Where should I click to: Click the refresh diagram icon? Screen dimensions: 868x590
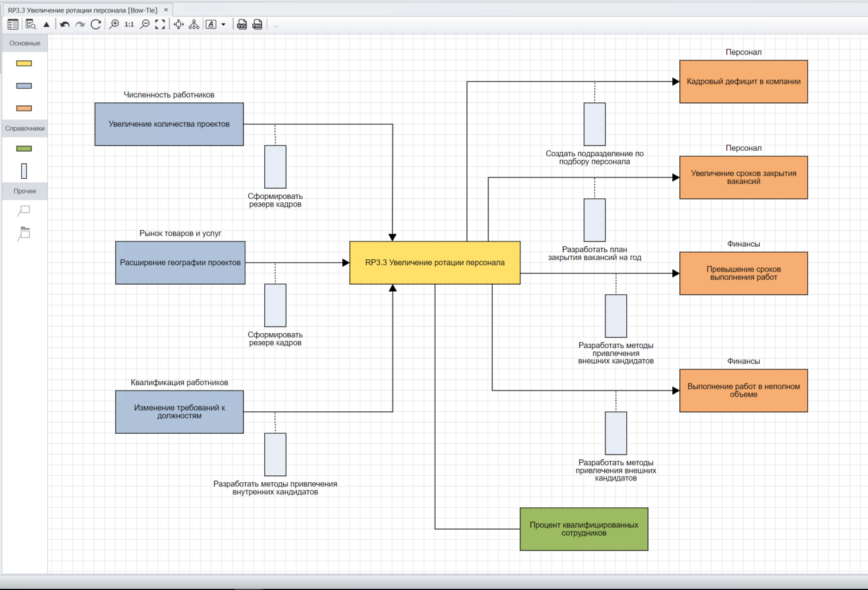pos(96,24)
